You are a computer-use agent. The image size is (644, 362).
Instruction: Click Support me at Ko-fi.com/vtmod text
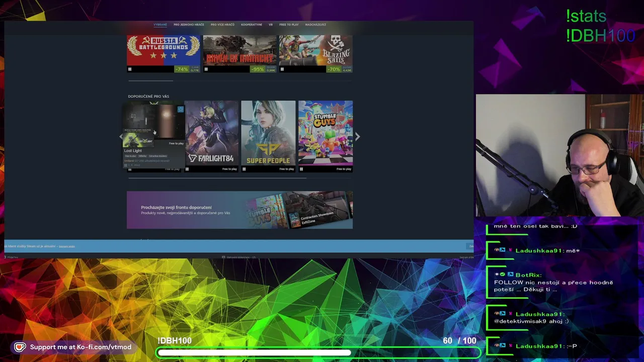80,347
